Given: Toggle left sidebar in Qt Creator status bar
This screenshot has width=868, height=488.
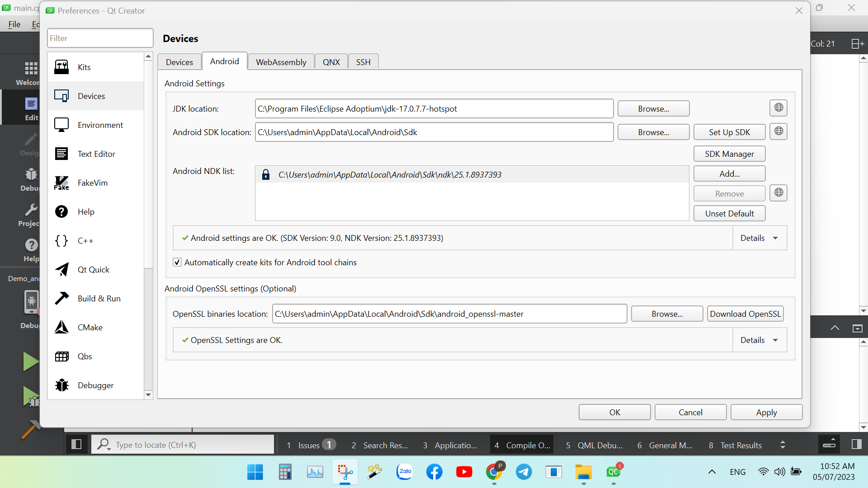Looking at the screenshot, I should (x=76, y=445).
